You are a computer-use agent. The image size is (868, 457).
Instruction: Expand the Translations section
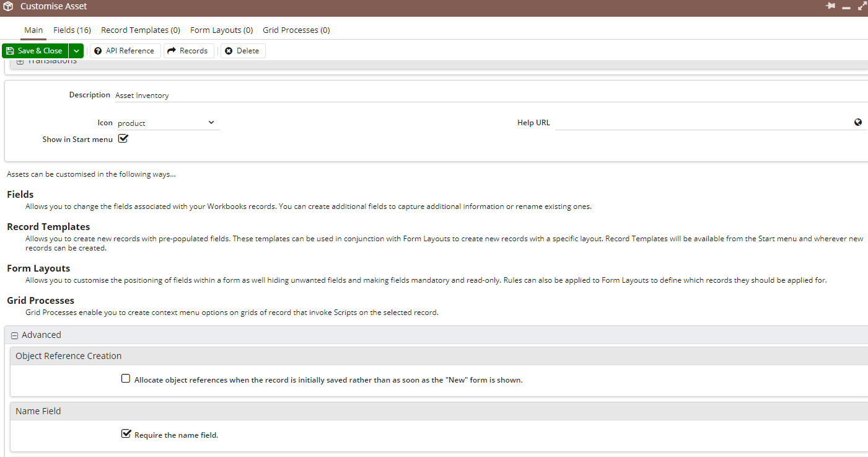(20, 62)
